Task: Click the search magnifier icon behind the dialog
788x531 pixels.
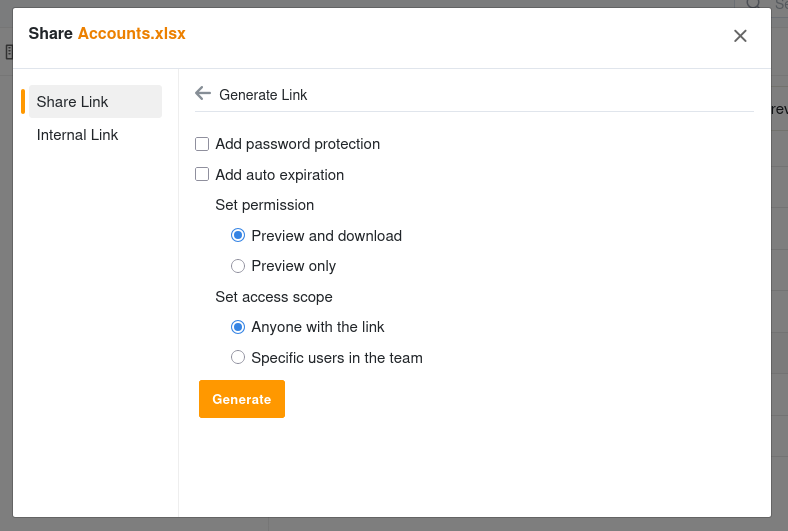Action: [753, 4]
